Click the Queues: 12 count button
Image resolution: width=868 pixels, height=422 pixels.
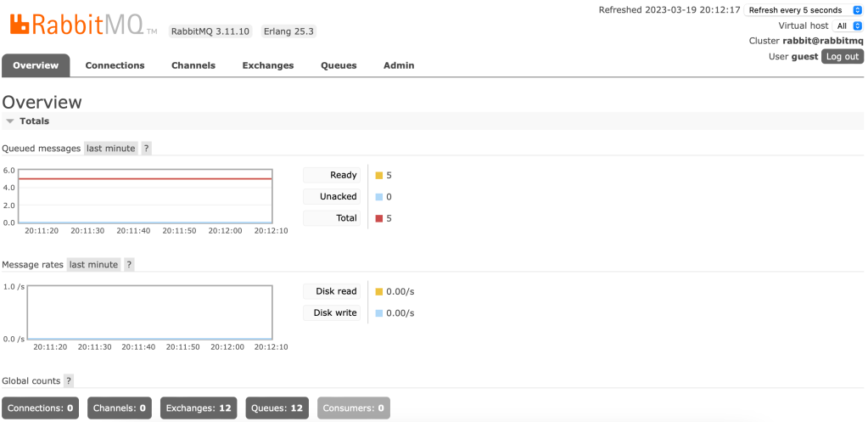277,408
